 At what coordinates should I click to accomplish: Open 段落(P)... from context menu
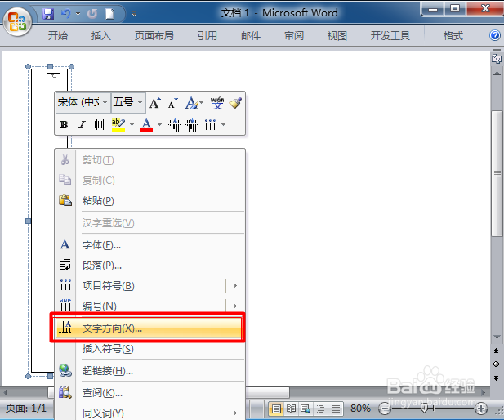coord(150,266)
